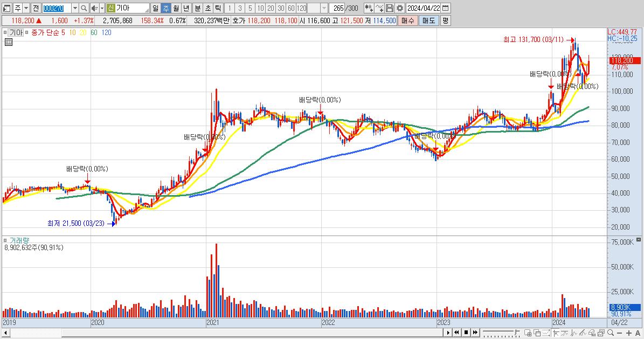Search for a stock with magnifier icon

tap(84, 8)
